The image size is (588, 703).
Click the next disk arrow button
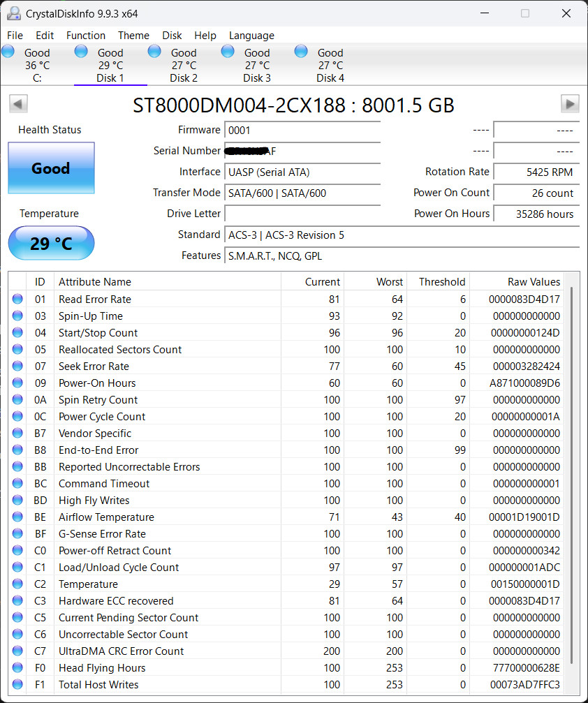click(x=570, y=104)
